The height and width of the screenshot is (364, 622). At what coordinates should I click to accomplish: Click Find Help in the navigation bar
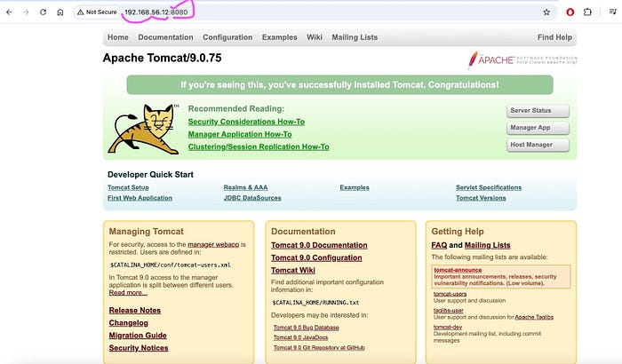tap(554, 37)
